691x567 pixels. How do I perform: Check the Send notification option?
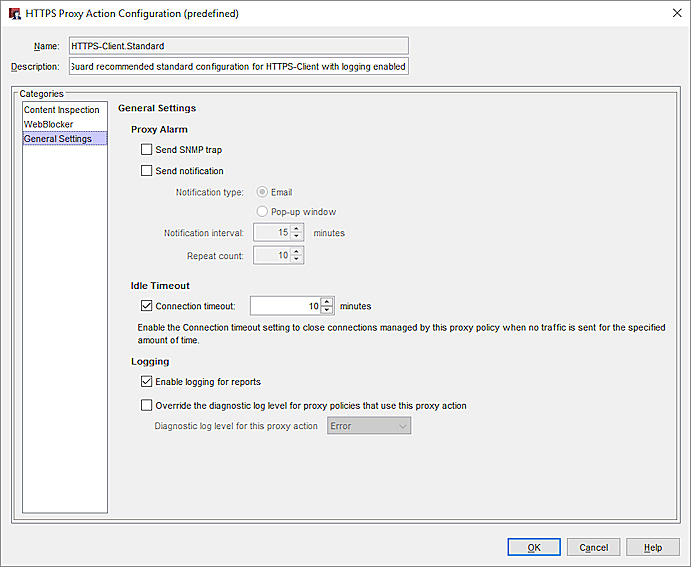pyautogui.click(x=146, y=171)
